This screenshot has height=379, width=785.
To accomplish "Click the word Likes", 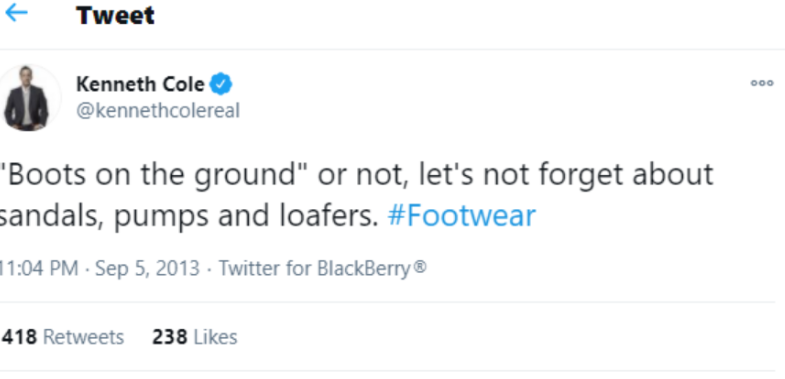I will point(215,337).
